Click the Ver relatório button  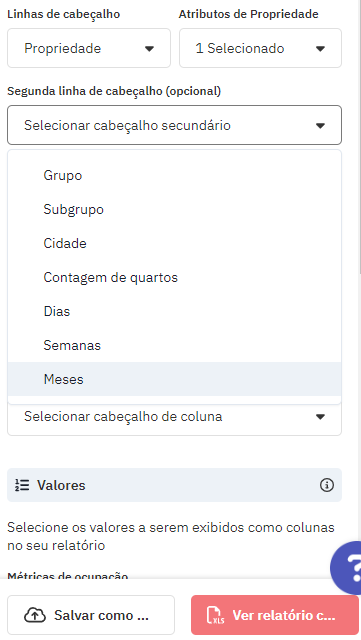pos(275,615)
